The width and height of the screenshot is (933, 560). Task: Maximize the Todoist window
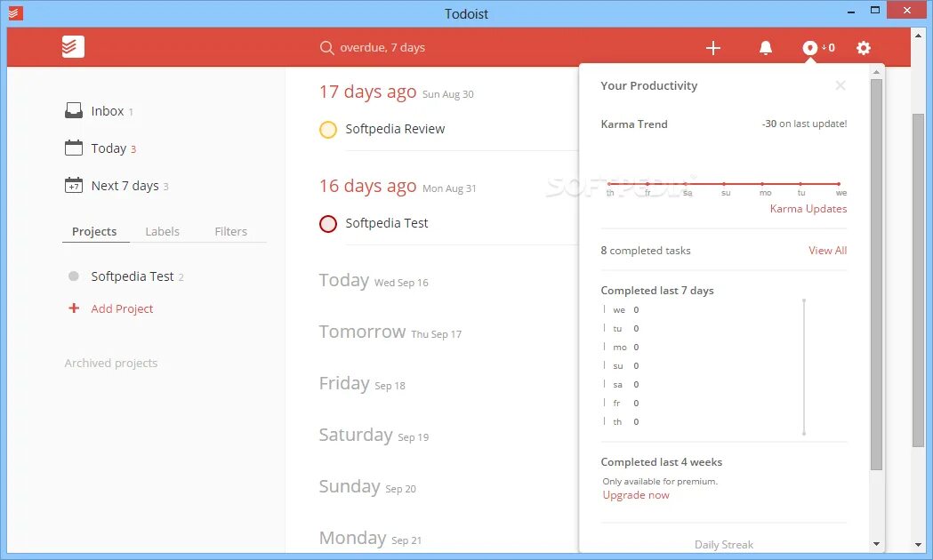coord(874,11)
